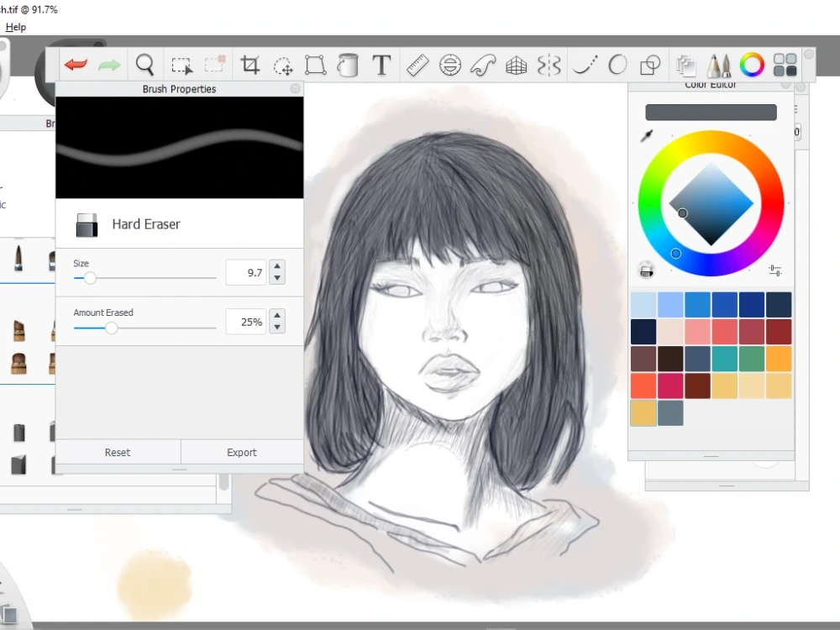Pick the salmon pink swatch

[697, 332]
